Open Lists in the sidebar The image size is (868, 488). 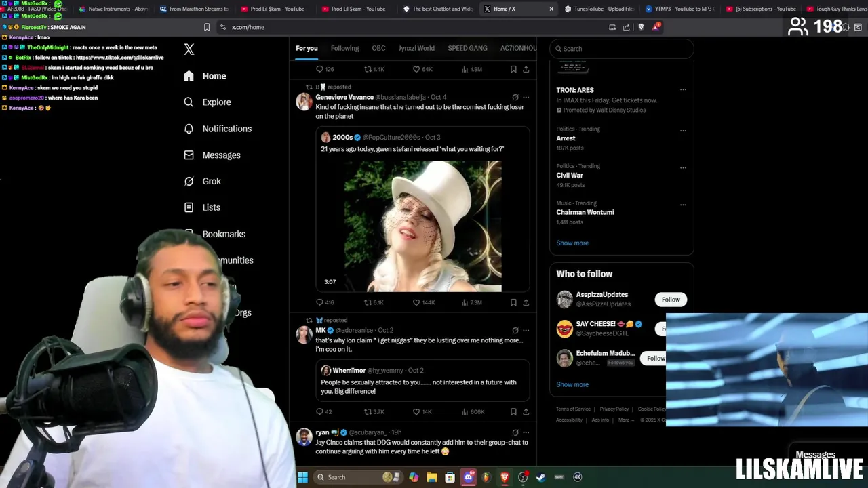202,207
